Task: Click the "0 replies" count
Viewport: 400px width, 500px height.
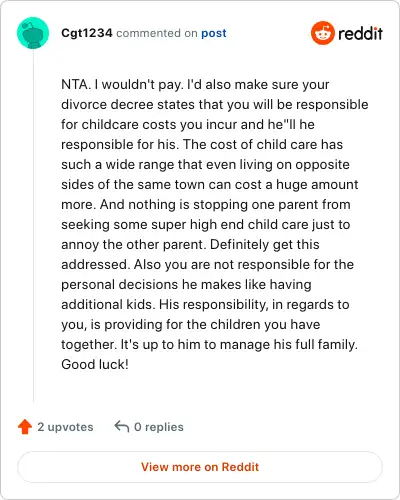Action: coord(159,427)
